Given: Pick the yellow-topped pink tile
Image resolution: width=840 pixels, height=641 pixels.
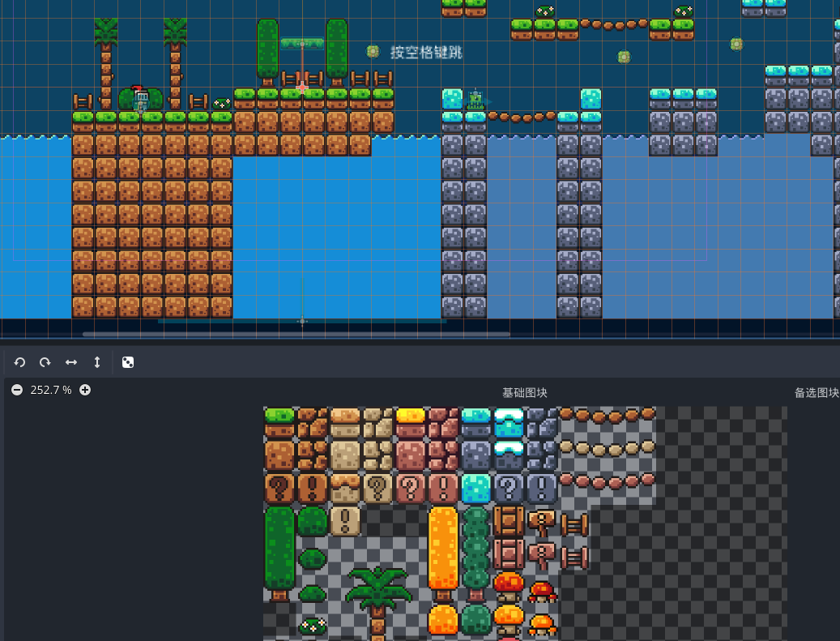Looking at the screenshot, I should tap(411, 423).
